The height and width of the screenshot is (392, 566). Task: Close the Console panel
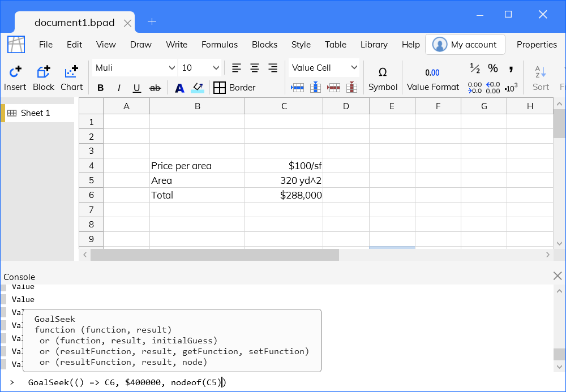tap(558, 276)
